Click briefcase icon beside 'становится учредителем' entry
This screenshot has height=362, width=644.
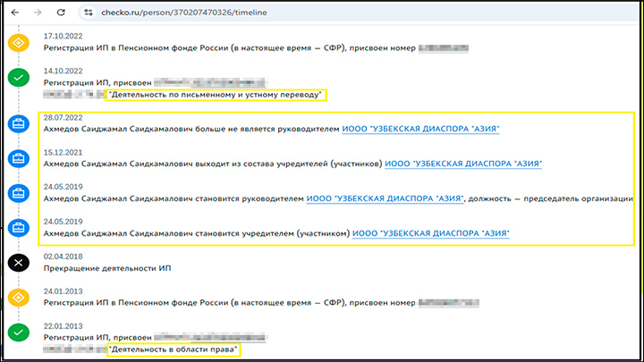coord(18,227)
